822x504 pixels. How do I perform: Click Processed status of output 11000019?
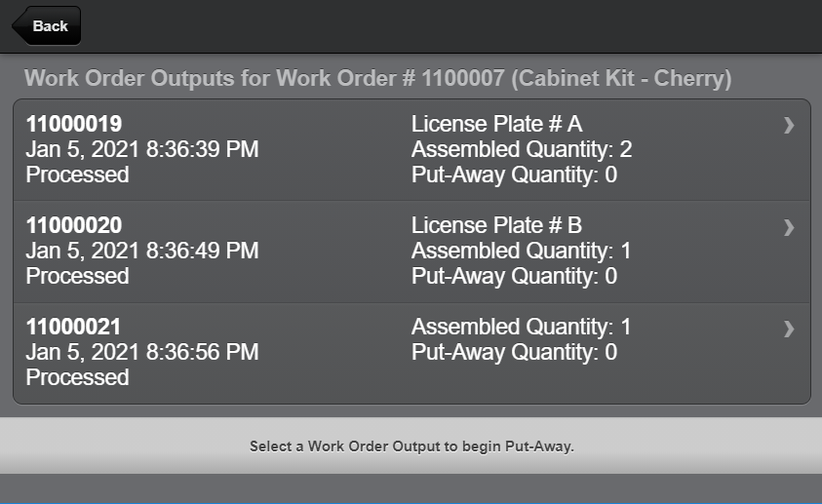(x=77, y=174)
